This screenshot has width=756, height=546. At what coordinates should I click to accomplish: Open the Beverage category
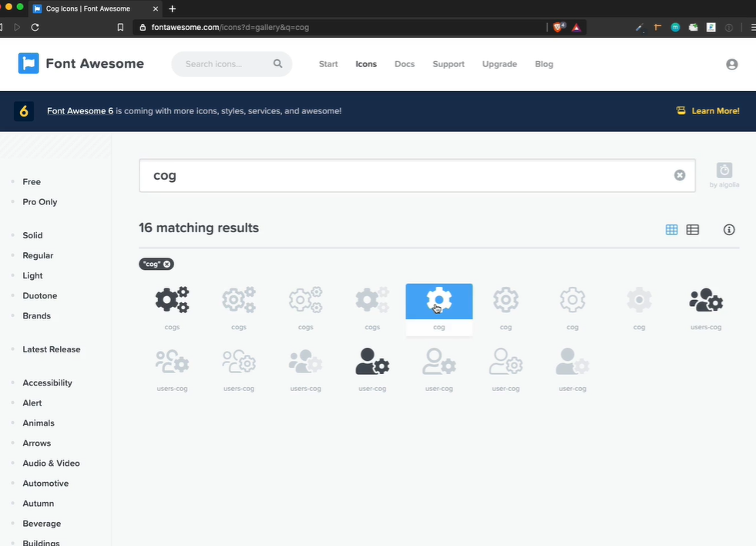[42, 524]
